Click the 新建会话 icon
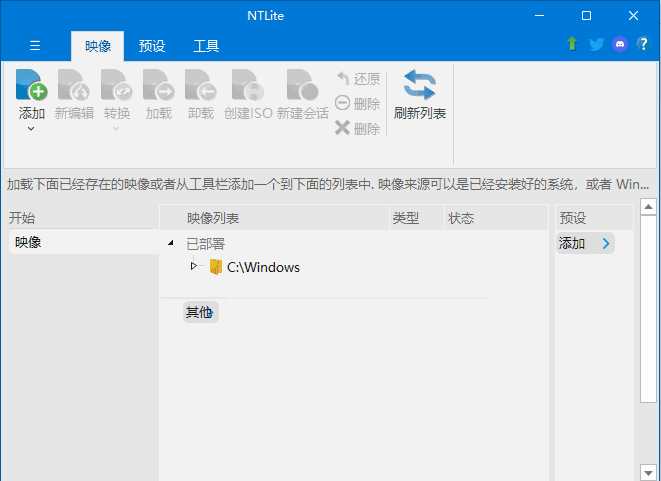The image size is (661, 481). pyautogui.click(x=303, y=85)
